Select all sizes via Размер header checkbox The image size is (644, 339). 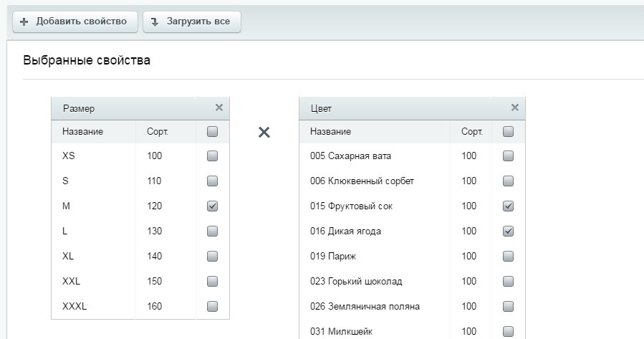(x=212, y=131)
